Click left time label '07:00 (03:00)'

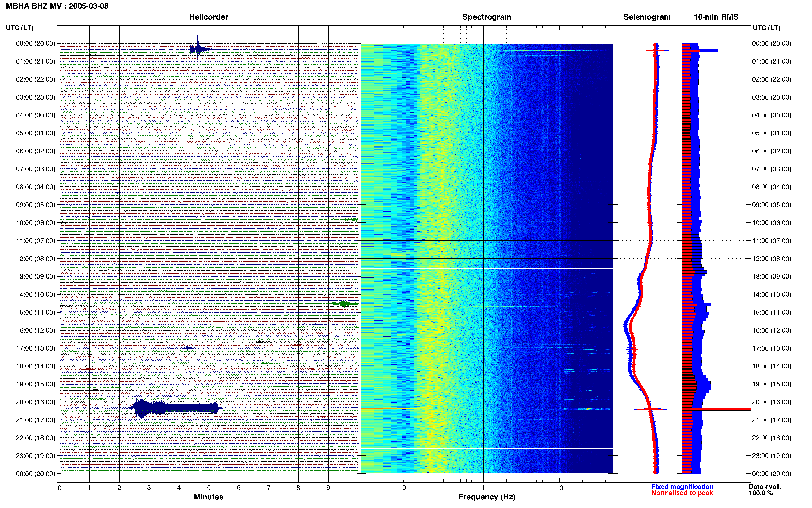tap(36, 169)
